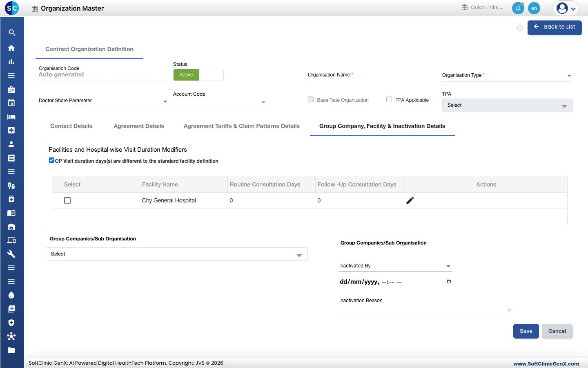Open the bar chart dashboard icon
Screen dimensions: 588x368
[11, 62]
